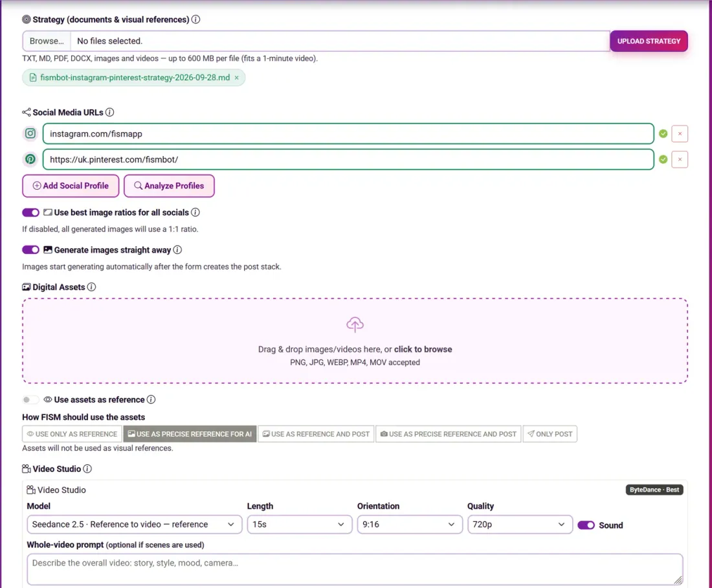The image size is (712, 588).
Task: Click Browse to choose strategy files
Action: 47,41
